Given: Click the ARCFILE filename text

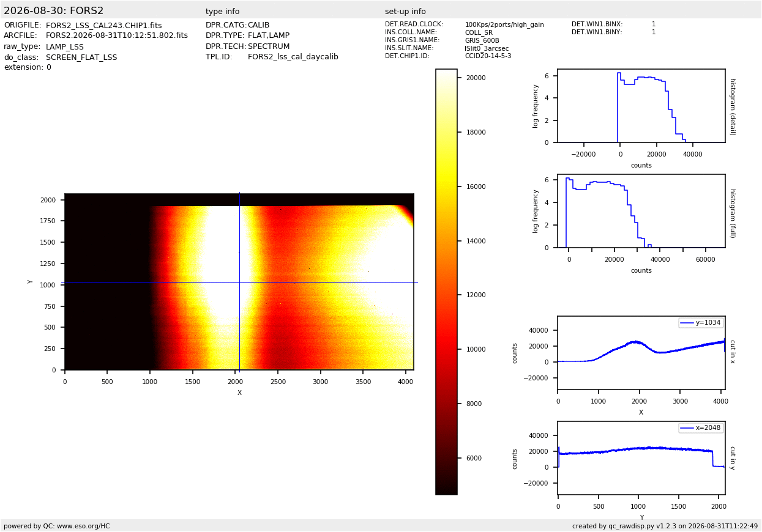Looking at the screenshot, I should [x=117, y=36].
